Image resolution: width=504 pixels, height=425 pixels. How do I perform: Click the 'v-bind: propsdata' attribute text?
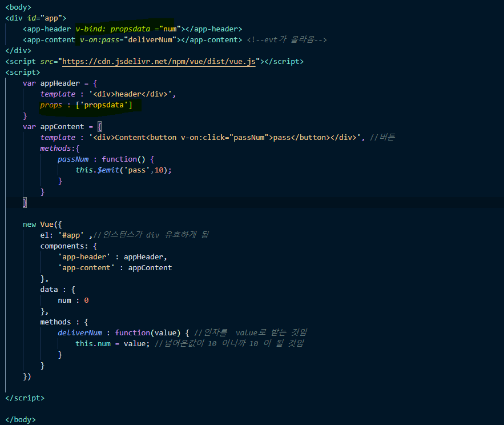[113, 29]
